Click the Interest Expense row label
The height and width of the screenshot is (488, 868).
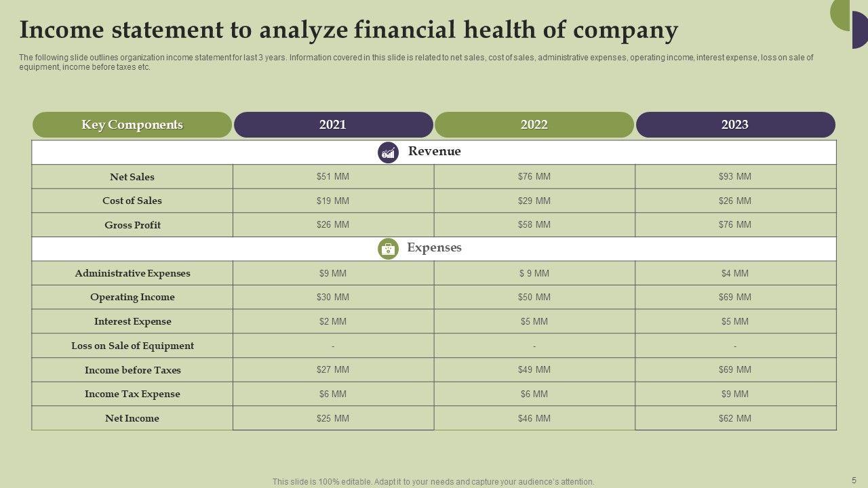pyautogui.click(x=132, y=321)
